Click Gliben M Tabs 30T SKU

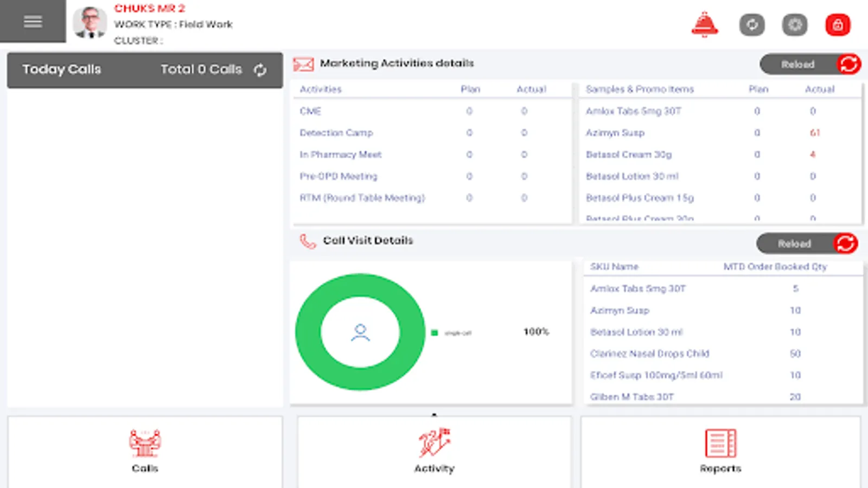click(632, 396)
